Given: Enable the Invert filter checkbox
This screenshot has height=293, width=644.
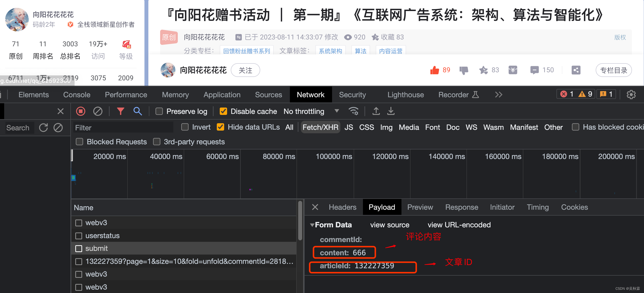Looking at the screenshot, I should (184, 128).
